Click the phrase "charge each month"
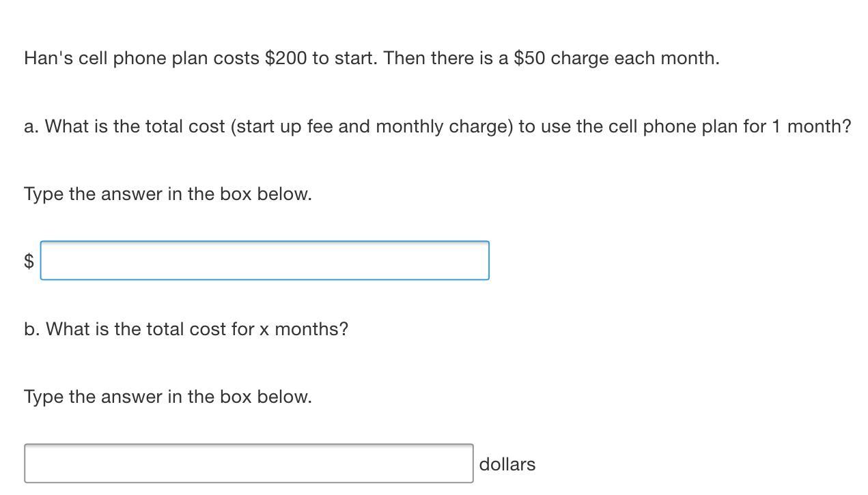This screenshot has width=868, height=495. coord(634,58)
